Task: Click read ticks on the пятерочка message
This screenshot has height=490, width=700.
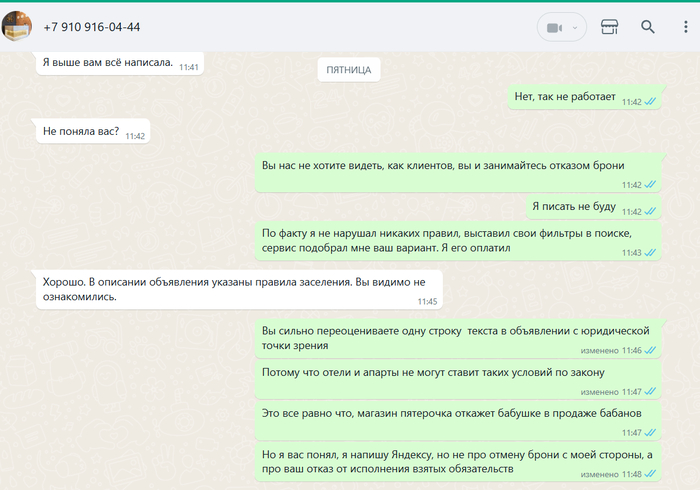Action: click(651, 433)
